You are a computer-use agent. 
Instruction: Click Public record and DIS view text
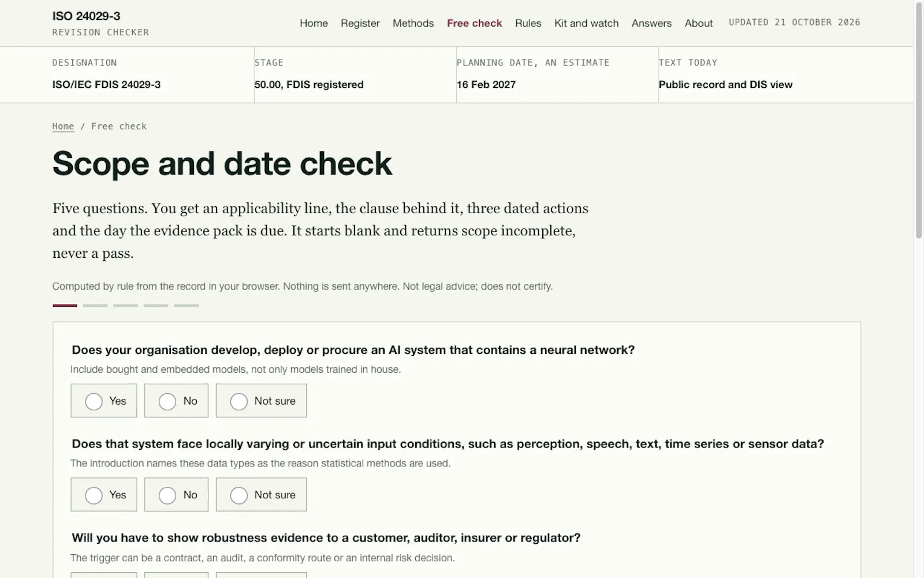point(725,84)
